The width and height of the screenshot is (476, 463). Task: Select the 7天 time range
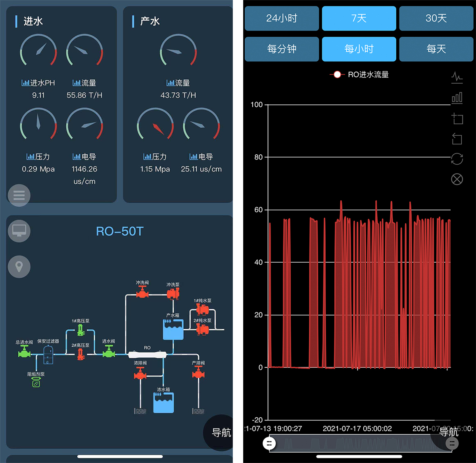359,18
